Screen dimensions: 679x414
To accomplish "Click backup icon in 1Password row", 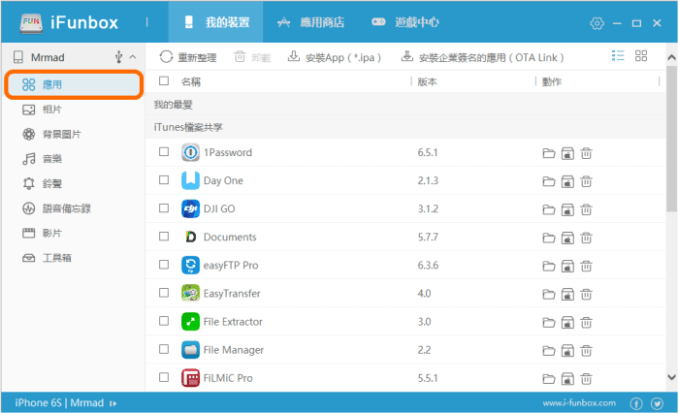I will pos(567,153).
